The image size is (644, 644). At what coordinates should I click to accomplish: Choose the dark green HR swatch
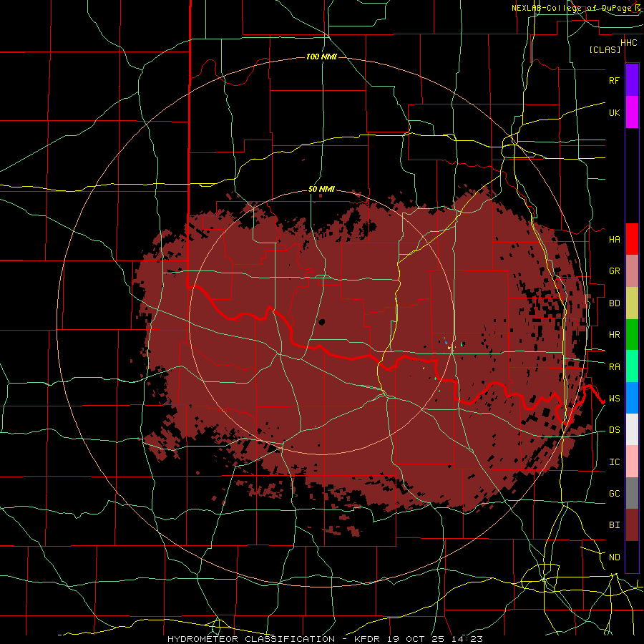click(x=632, y=335)
